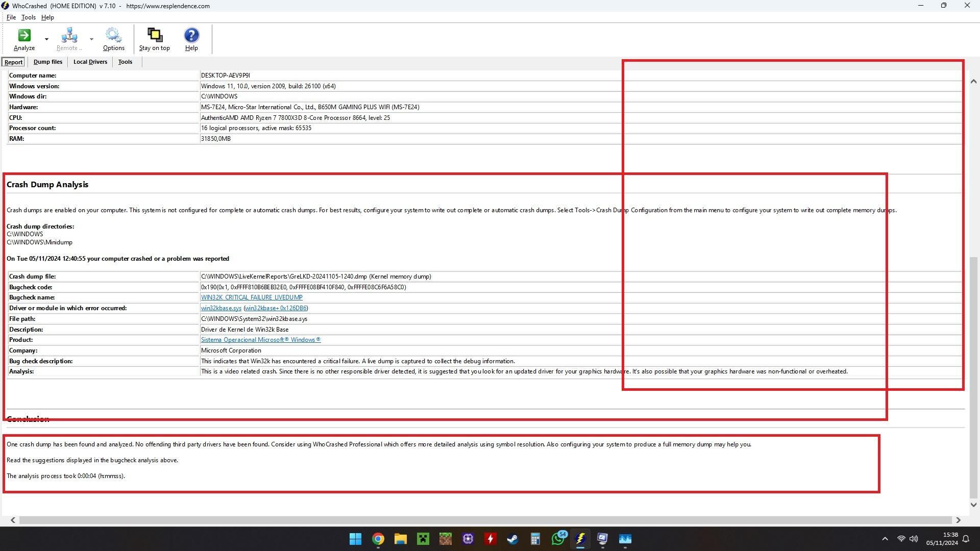Viewport: 980px width, 551px height.
Task: Select the Report tab
Action: [x=13, y=62]
